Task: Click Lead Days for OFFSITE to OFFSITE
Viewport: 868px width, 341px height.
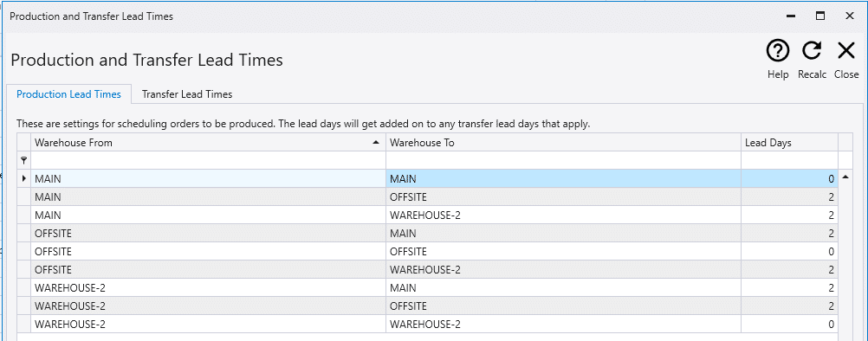Action: (x=789, y=252)
